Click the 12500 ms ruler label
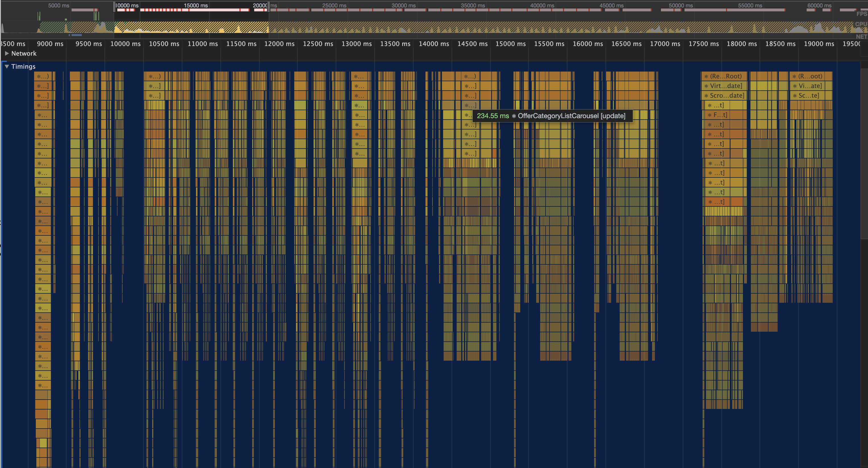The height and width of the screenshot is (468, 868). coord(318,44)
